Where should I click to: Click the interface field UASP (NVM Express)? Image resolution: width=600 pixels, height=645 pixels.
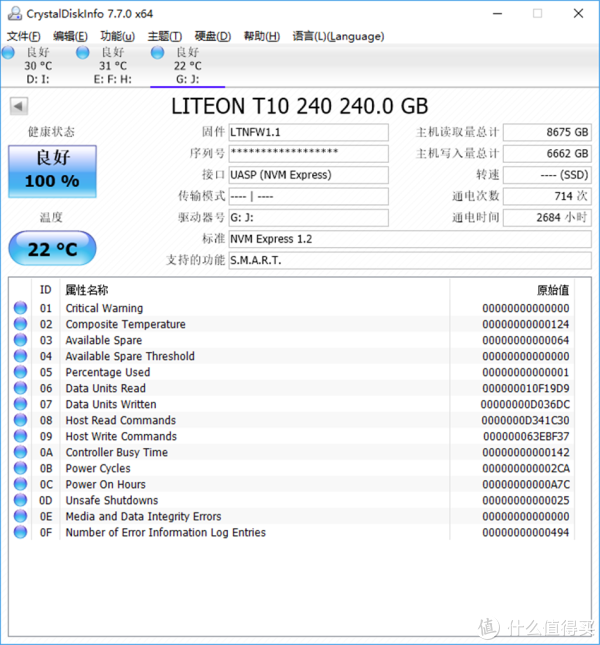click(308, 175)
